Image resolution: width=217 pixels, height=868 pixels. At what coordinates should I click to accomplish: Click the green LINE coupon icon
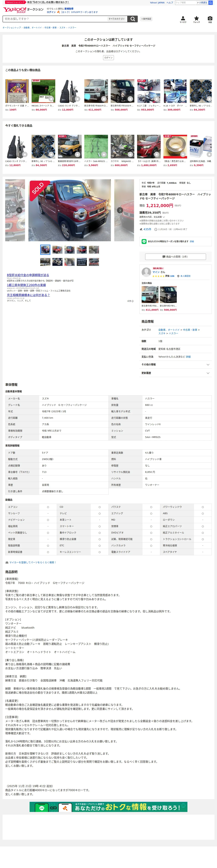(144, 241)
